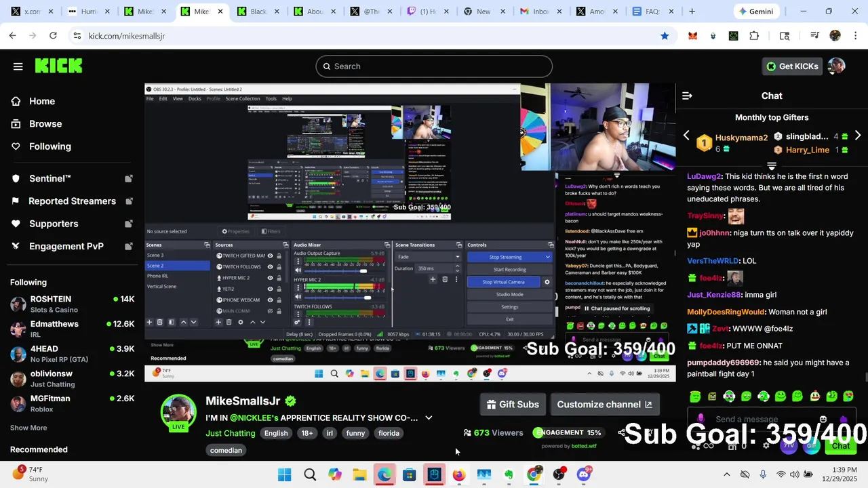
Task: Adjust Duration stepper in streamed OBS
Action: 457,268
